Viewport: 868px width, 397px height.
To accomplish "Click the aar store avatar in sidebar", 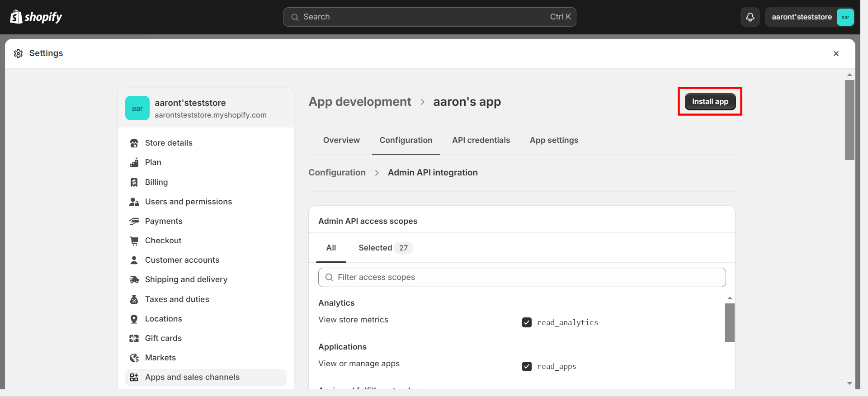I will 137,108.
